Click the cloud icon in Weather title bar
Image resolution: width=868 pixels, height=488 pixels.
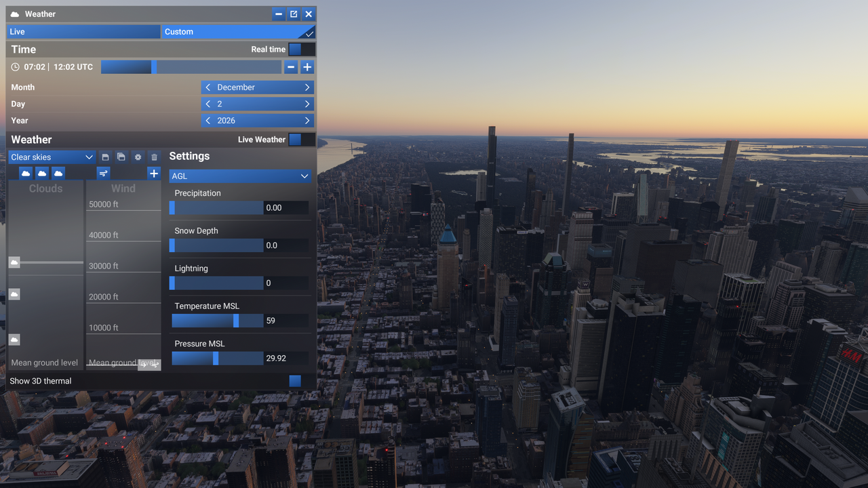[x=15, y=14]
